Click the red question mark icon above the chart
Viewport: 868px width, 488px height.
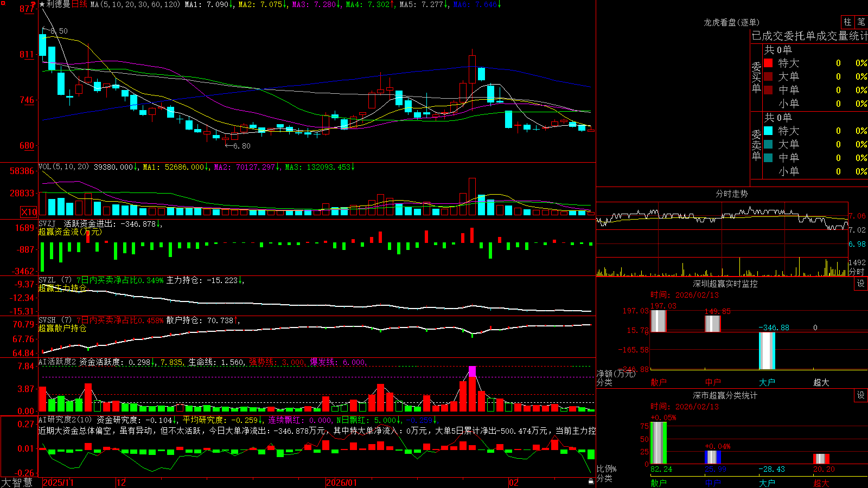pyautogui.click(x=33, y=4)
